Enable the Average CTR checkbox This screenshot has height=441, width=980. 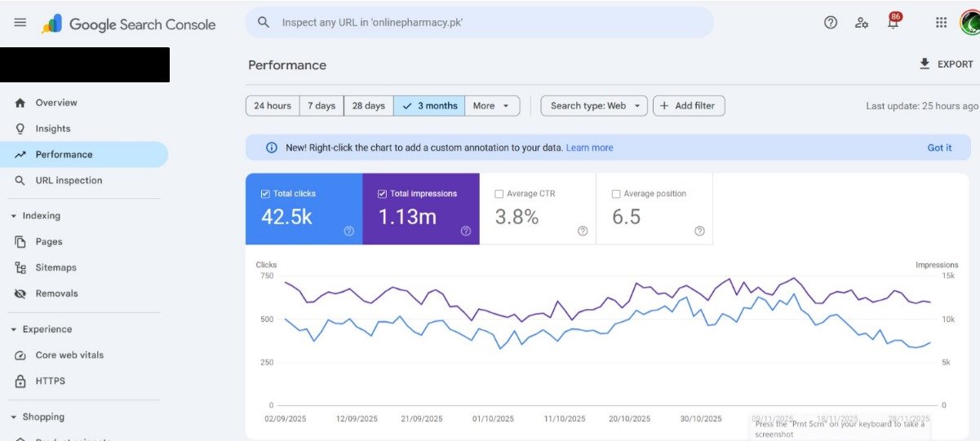[x=499, y=194]
